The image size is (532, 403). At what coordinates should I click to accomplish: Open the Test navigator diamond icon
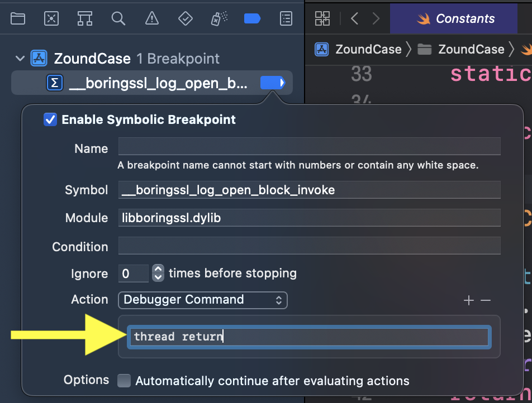[x=185, y=18]
